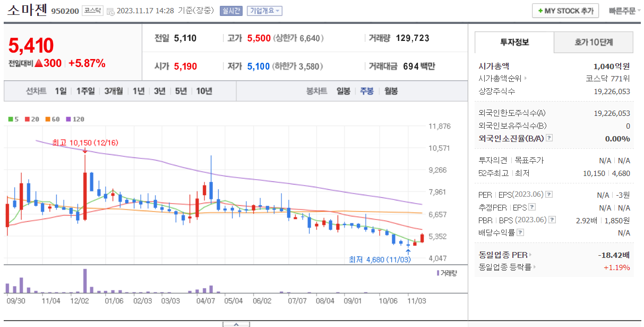Switch candle chart to 주봉
This screenshot has height=327, width=644.
tap(367, 91)
